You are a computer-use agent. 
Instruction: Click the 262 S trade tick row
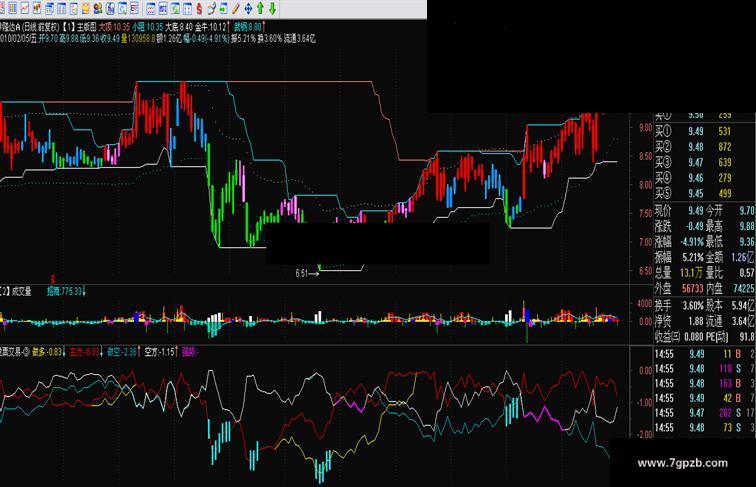tap(704, 413)
